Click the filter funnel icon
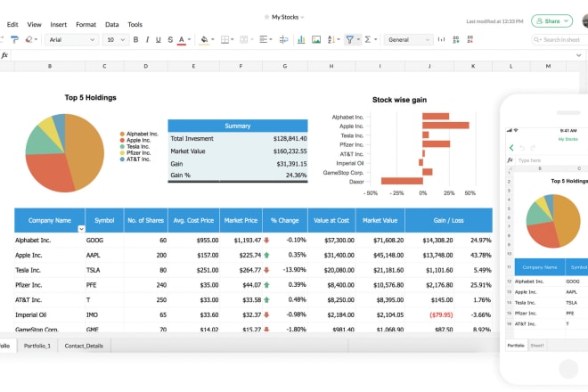588x392 pixels. 349,39
